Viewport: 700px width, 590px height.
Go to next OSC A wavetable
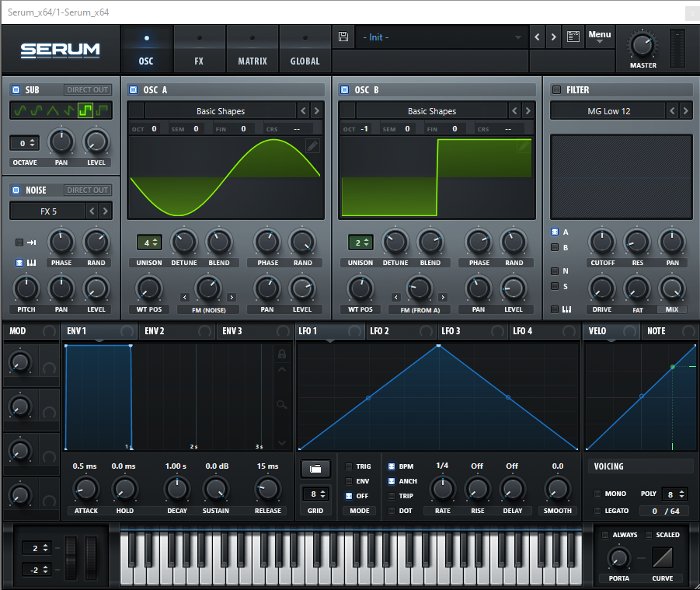[x=316, y=110]
